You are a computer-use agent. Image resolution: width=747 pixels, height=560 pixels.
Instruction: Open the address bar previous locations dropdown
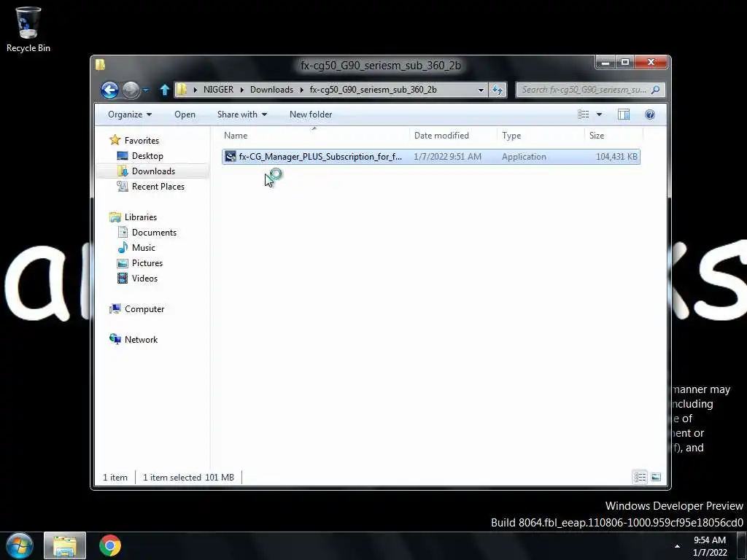481,90
